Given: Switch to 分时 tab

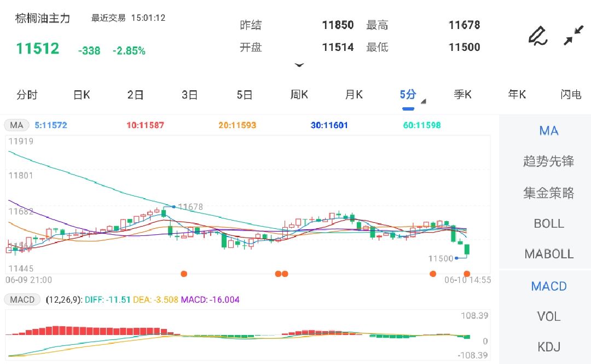Looking at the screenshot, I should pos(27,95).
